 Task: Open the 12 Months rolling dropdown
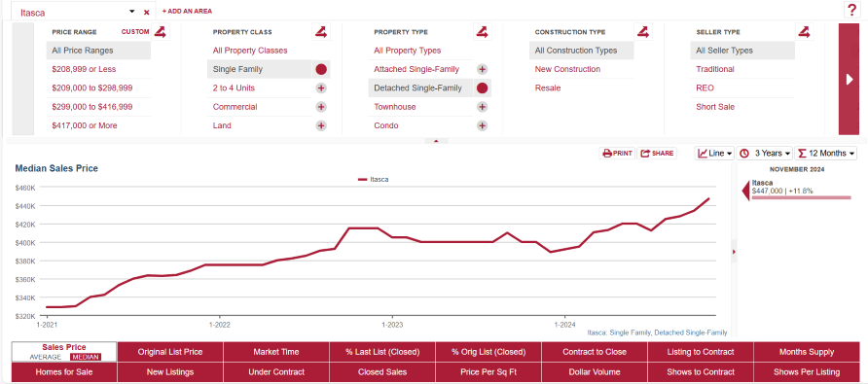(825, 154)
